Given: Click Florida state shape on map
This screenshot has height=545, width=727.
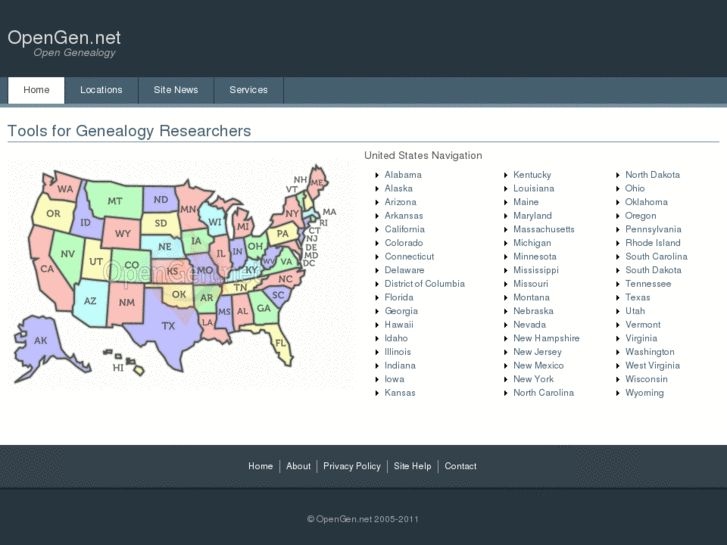Looking at the screenshot, I should pyautogui.click(x=281, y=343).
